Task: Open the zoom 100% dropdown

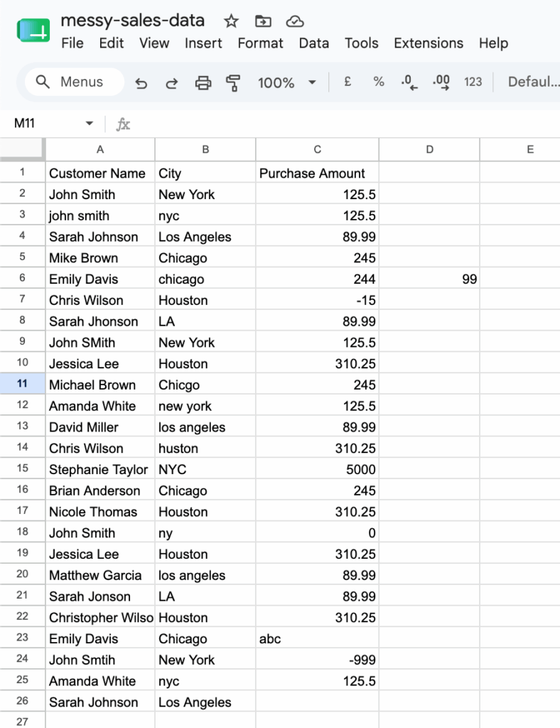Action: pos(286,83)
